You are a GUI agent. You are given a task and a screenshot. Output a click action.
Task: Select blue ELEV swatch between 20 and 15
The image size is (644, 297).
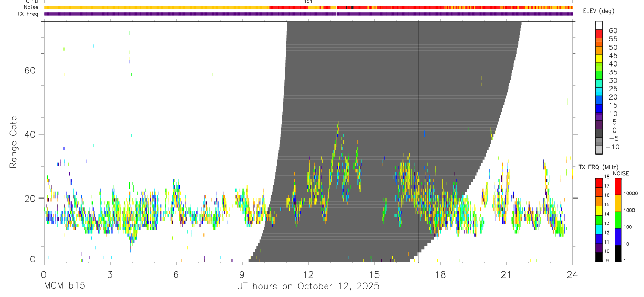(x=599, y=101)
